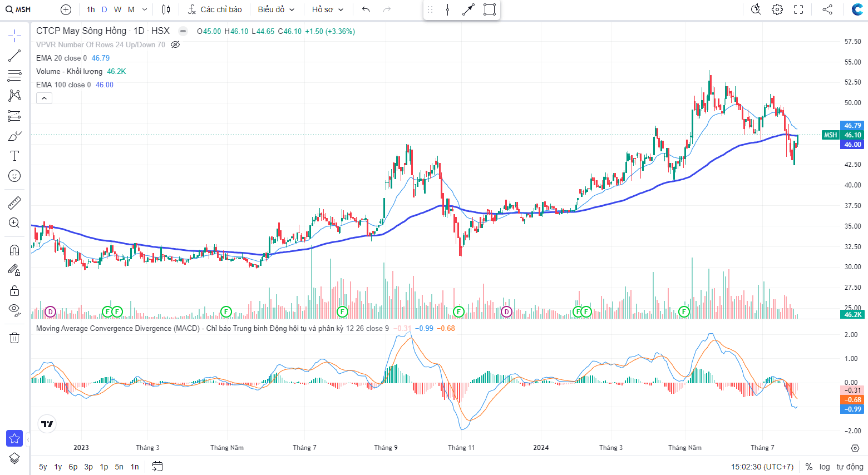Select the M monthly timeframe
Screen dimensions: 868x475
coord(131,9)
